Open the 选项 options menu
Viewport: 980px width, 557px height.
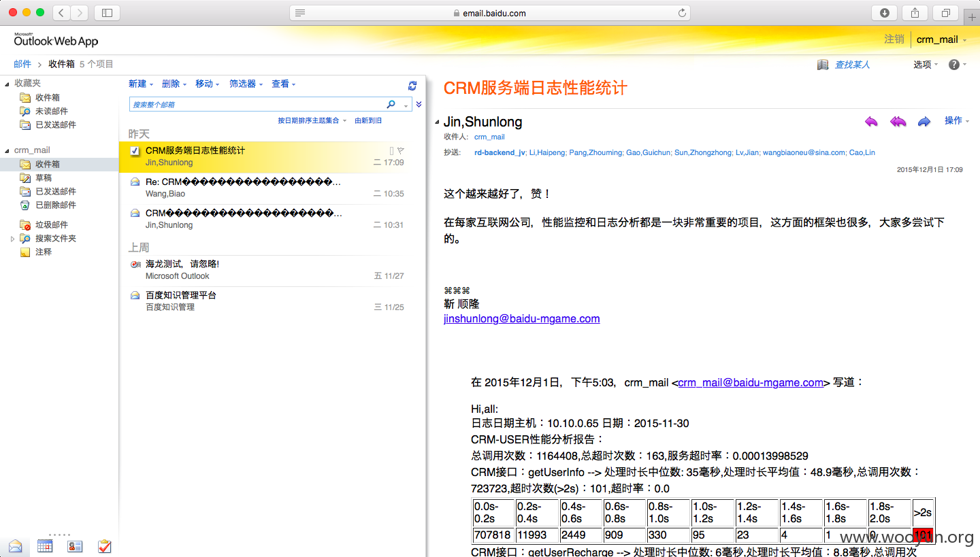[926, 65]
